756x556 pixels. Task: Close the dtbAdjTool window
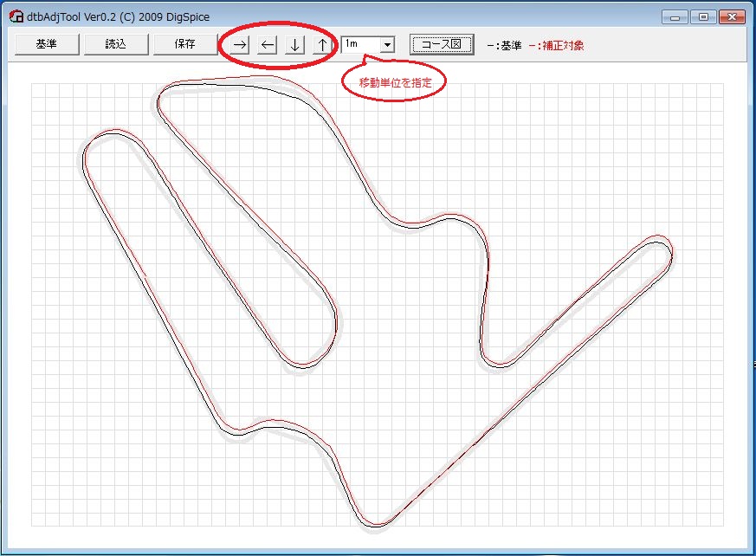tap(731, 16)
